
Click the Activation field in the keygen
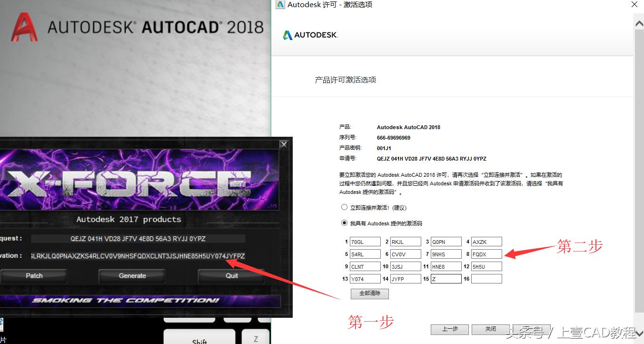point(138,256)
